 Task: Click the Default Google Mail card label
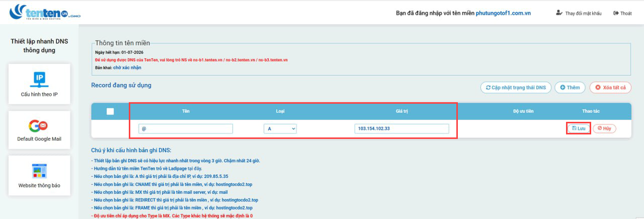click(39, 139)
